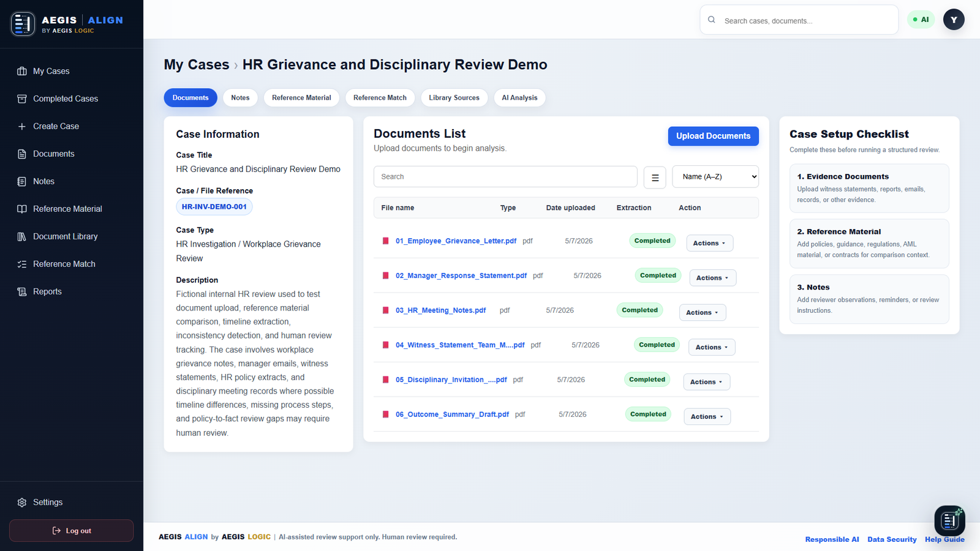Switch to the Reference Material tab

pos(301,98)
